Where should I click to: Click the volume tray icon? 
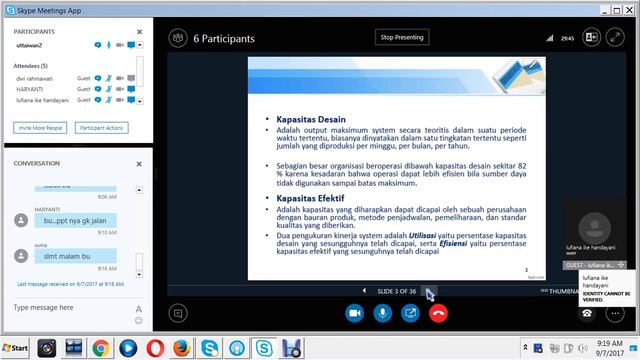[x=582, y=348]
